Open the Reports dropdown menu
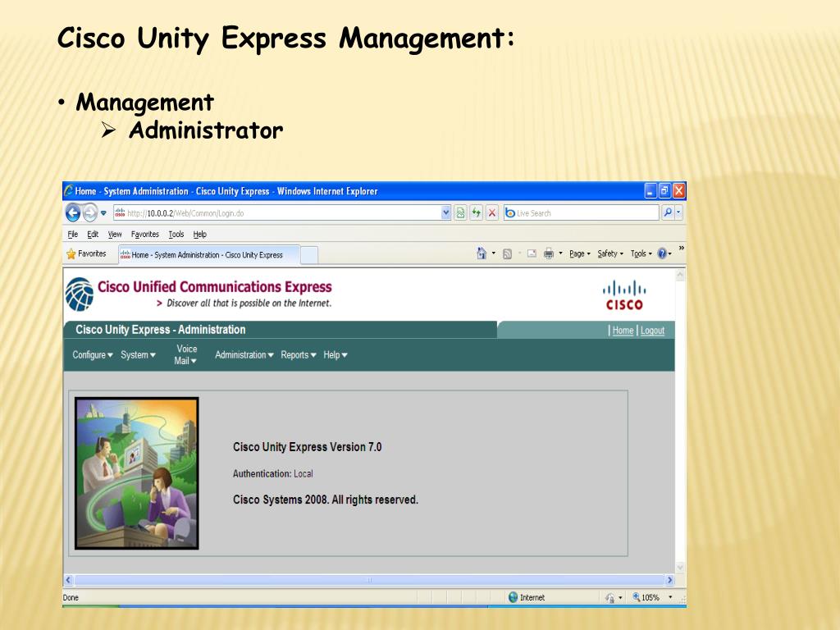This screenshot has width=840, height=630. click(299, 354)
